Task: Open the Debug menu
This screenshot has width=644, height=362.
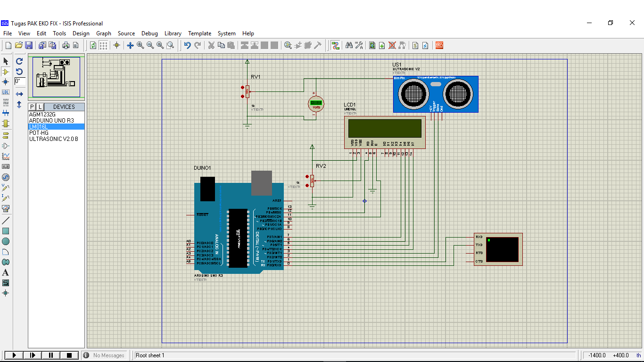Action: (149, 33)
